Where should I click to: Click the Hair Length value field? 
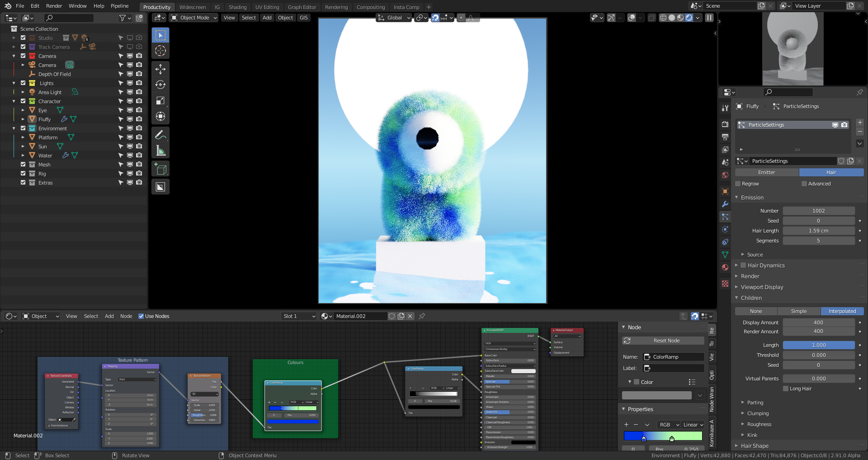click(818, 231)
